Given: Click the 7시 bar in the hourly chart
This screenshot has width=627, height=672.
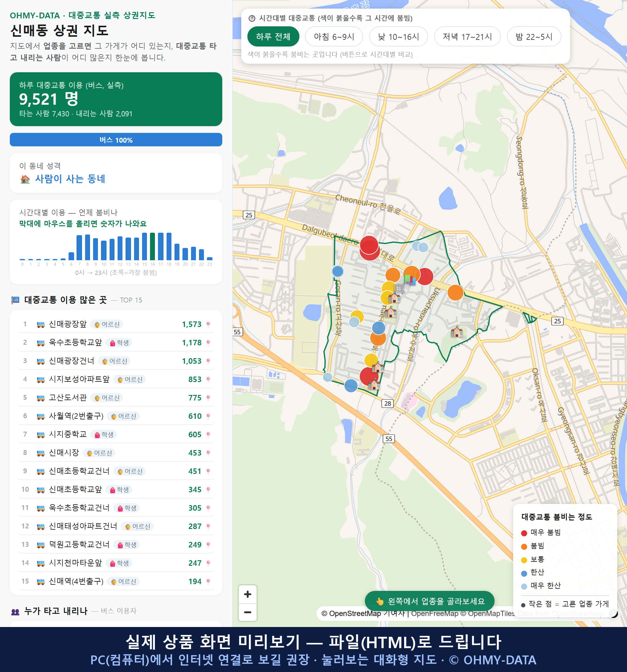Looking at the screenshot, I should [x=79, y=247].
